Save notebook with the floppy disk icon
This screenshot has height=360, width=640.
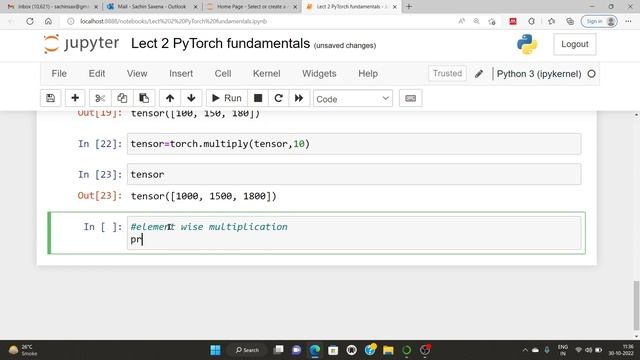[x=51, y=98]
